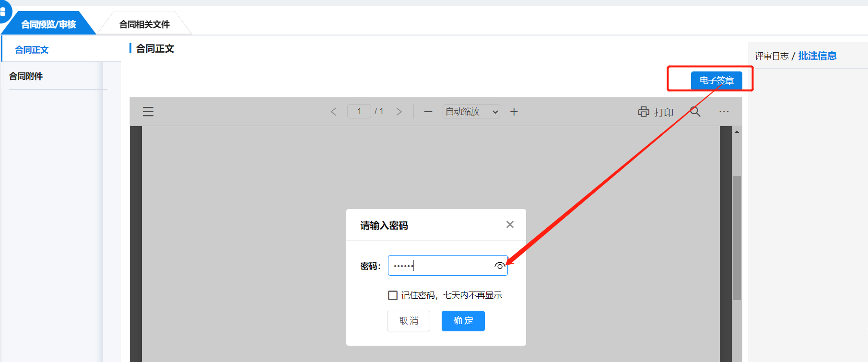
Task: Go to previous page in PDF viewer
Action: click(x=333, y=112)
